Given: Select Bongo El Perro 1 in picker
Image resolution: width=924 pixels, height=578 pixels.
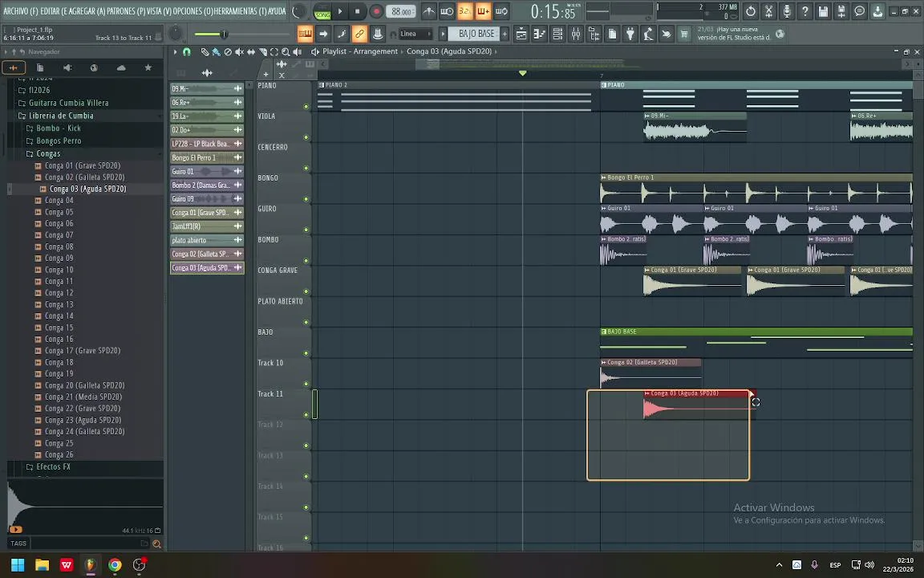Looking at the screenshot, I should 207,157.
